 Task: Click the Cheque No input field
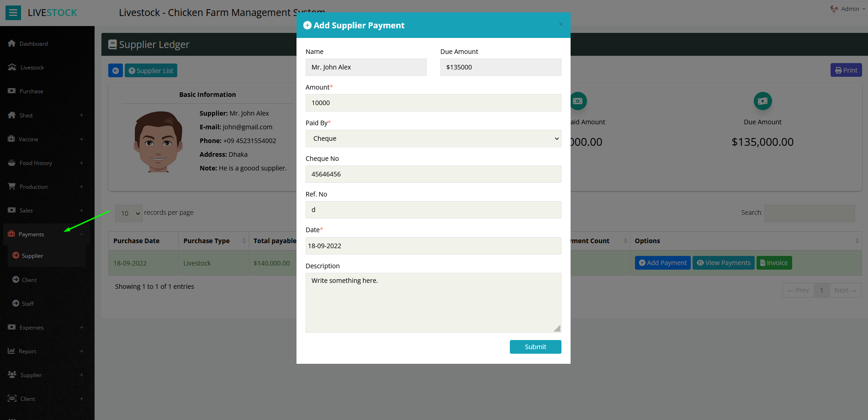[433, 174]
